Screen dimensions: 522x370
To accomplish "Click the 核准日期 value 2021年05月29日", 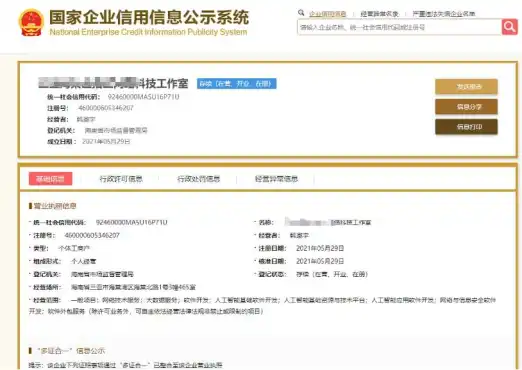I will point(320,261).
